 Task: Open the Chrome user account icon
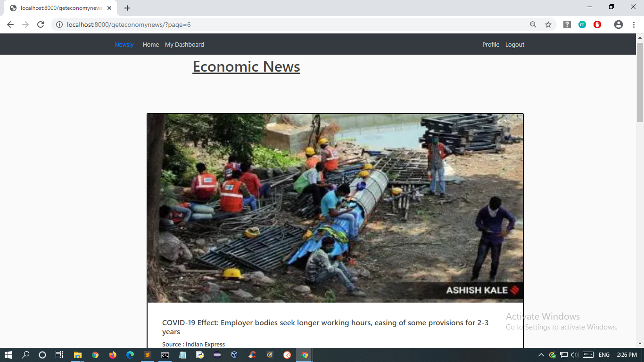(x=619, y=25)
